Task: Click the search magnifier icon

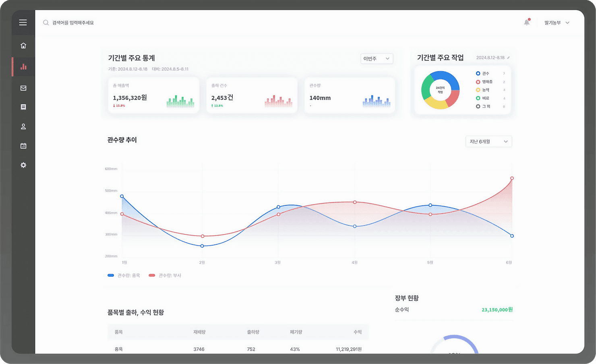Action: pyautogui.click(x=46, y=23)
